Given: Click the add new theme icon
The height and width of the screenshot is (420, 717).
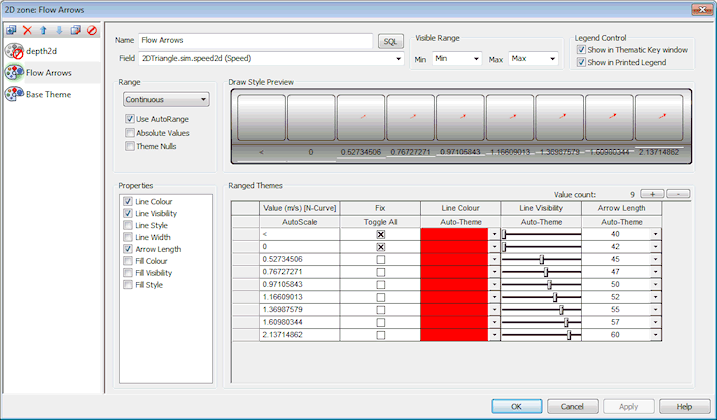Looking at the screenshot, I should pos(11,30).
